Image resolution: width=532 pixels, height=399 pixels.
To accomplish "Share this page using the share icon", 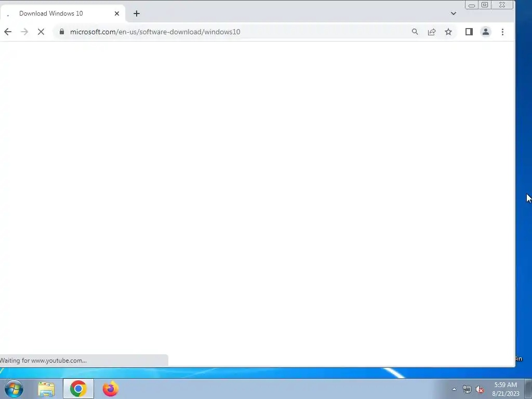I will coord(432,32).
